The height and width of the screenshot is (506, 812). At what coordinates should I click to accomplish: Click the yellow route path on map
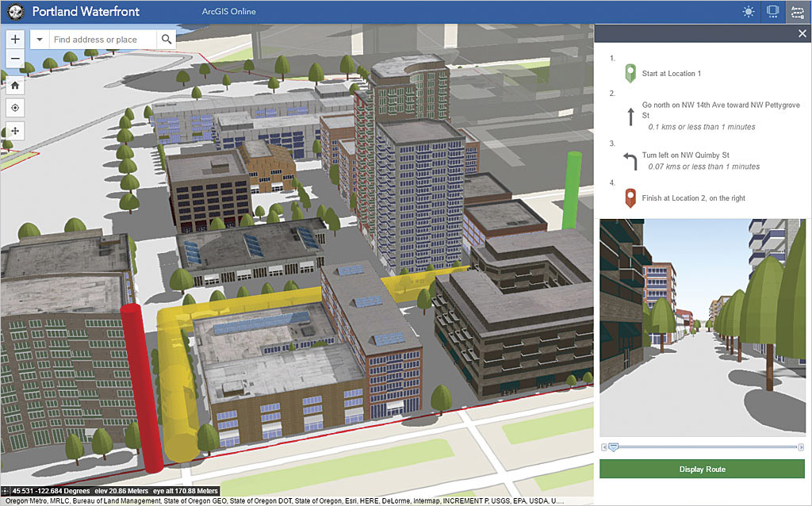tap(178, 383)
